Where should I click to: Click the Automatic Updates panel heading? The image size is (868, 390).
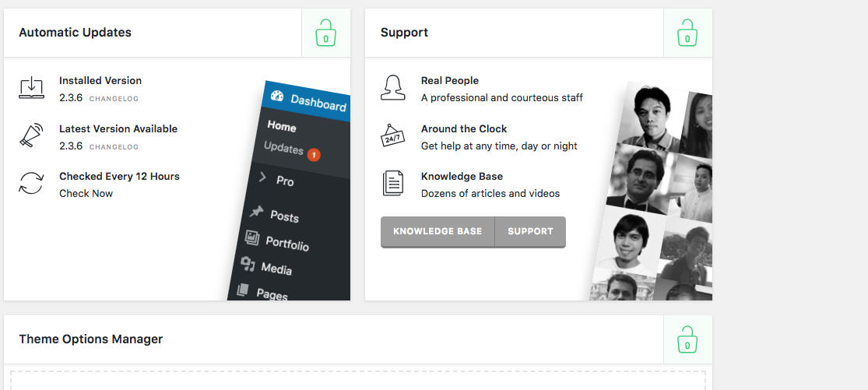pos(75,33)
